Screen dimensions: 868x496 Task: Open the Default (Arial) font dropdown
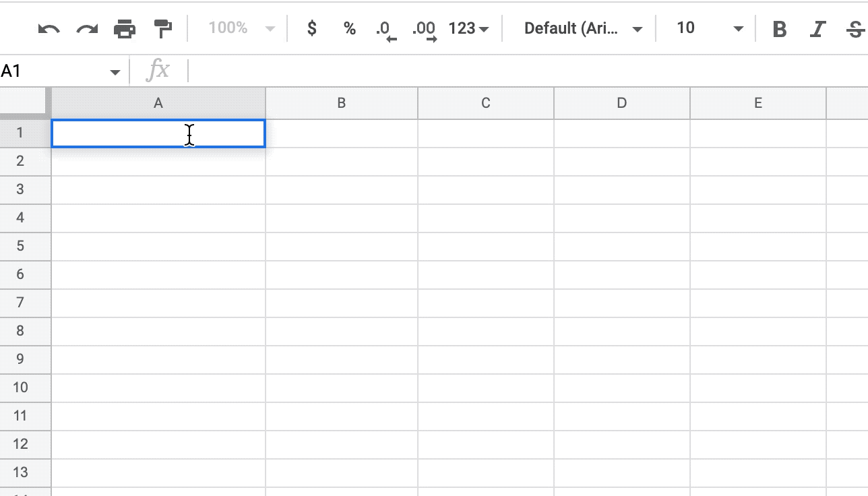click(583, 28)
